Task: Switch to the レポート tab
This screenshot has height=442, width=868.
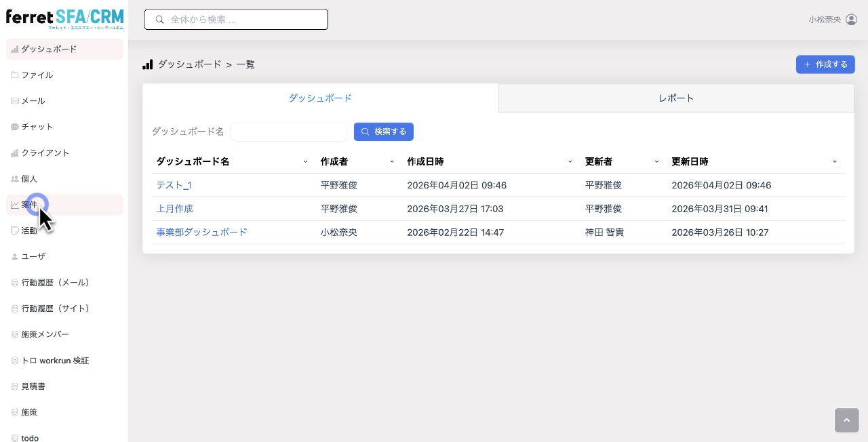Action: tap(676, 98)
